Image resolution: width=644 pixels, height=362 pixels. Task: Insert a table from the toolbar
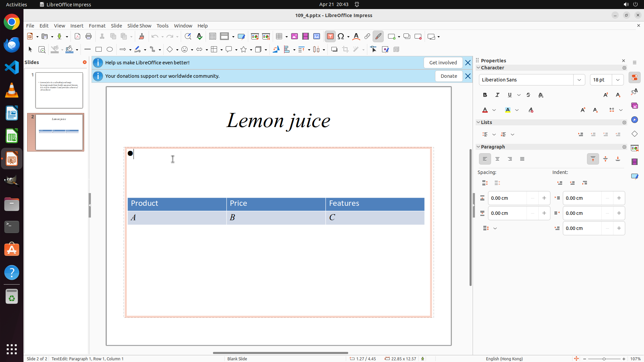tap(279, 37)
